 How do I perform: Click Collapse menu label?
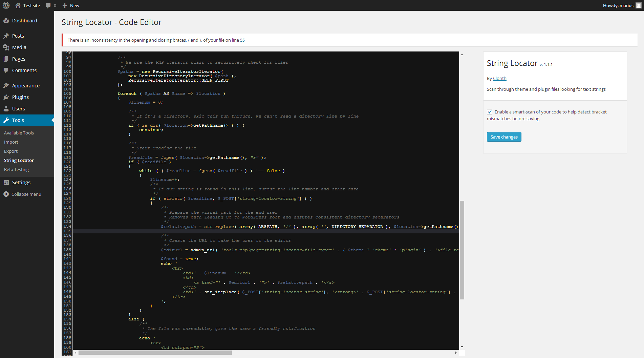pos(26,194)
